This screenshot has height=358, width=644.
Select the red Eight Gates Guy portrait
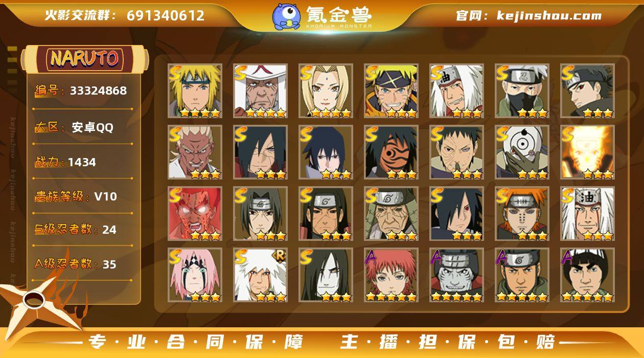[x=195, y=214]
